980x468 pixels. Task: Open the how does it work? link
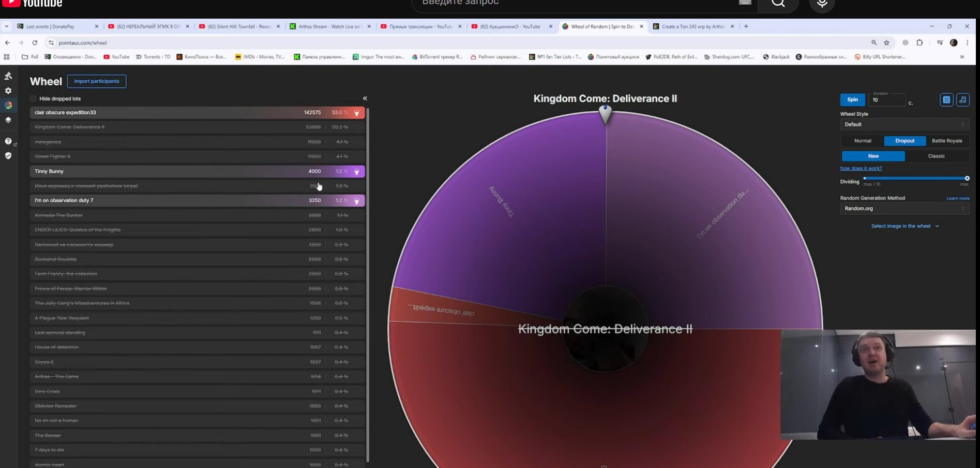pos(861,168)
